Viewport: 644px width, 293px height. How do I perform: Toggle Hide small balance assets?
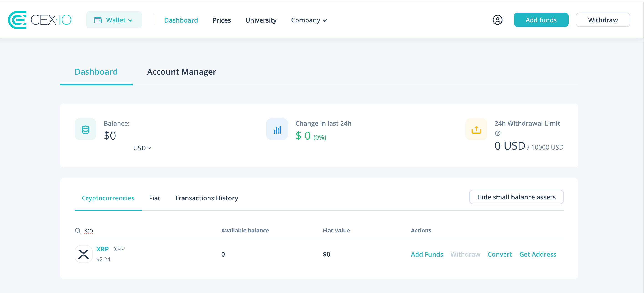point(516,197)
